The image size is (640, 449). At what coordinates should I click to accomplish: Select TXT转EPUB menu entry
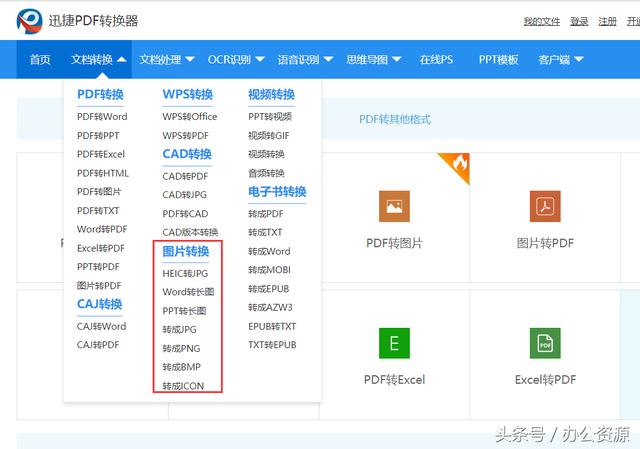pos(272,345)
